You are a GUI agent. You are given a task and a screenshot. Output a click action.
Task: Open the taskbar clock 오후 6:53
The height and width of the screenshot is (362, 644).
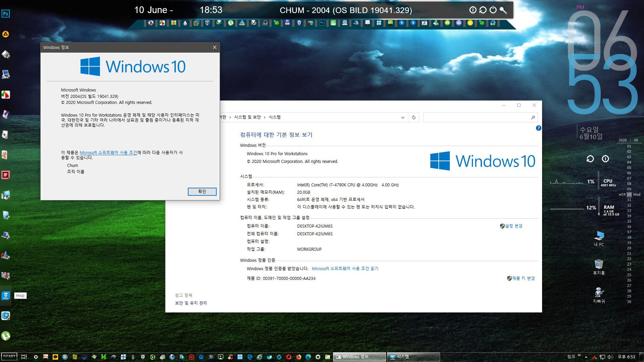pos(626,357)
